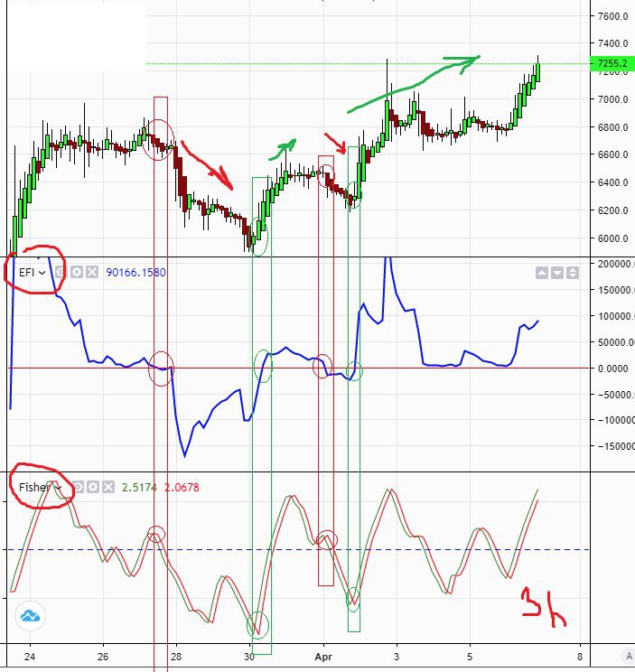The width and height of the screenshot is (635, 672).
Task: Remove the EFI indicator with X icon
Action: click(x=92, y=272)
